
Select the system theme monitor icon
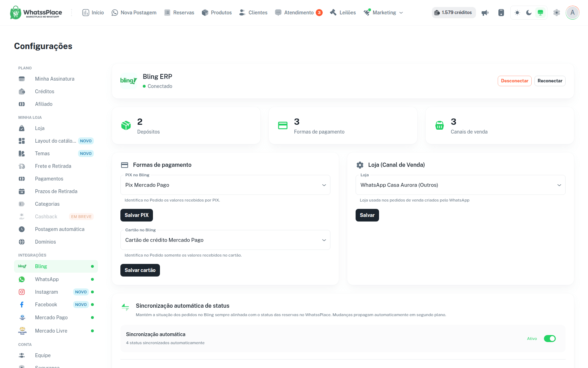point(540,13)
